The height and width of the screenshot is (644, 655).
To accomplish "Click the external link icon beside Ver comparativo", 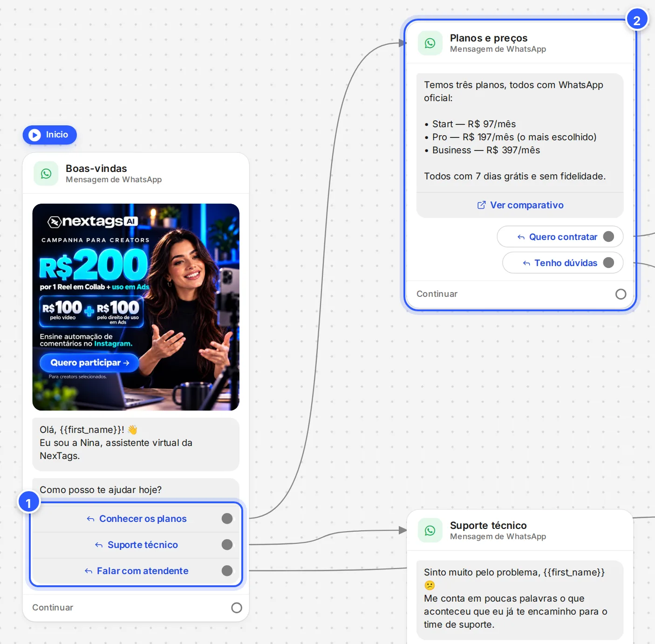I will pos(481,205).
